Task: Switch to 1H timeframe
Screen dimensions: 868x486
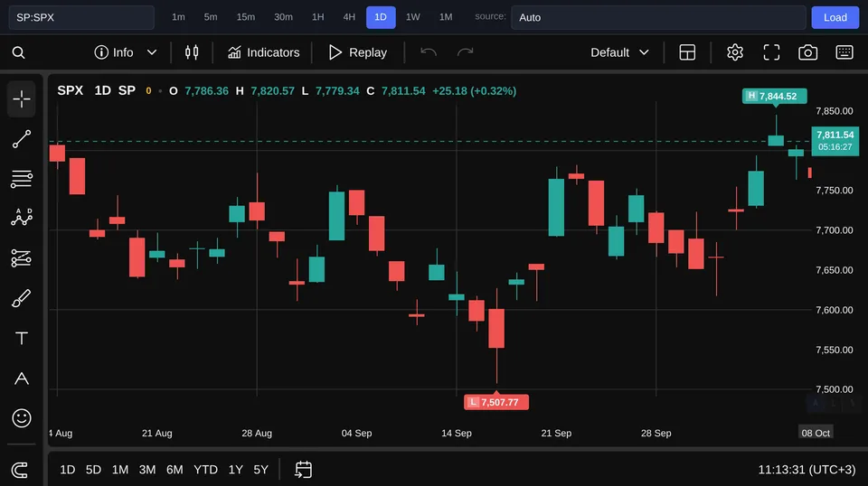Action: pos(317,17)
